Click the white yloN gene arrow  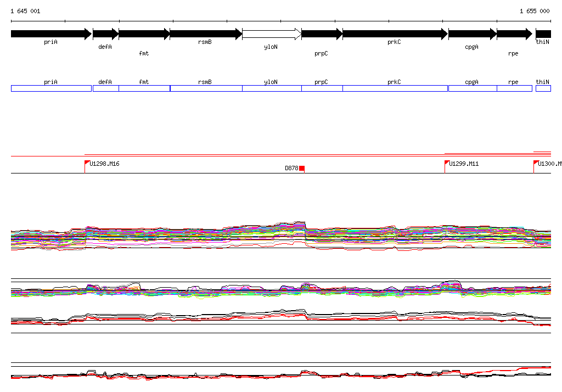[x=272, y=34]
